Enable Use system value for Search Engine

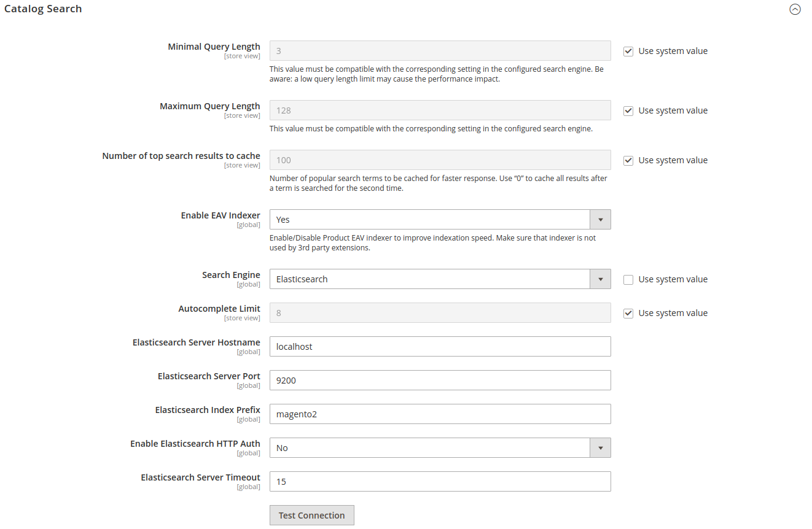pyautogui.click(x=628, y=280)
